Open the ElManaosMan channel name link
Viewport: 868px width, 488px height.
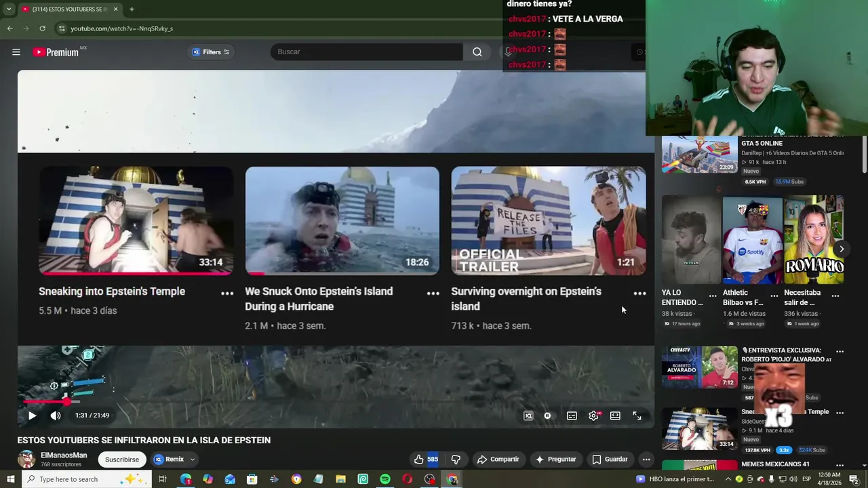click(64, 455)
